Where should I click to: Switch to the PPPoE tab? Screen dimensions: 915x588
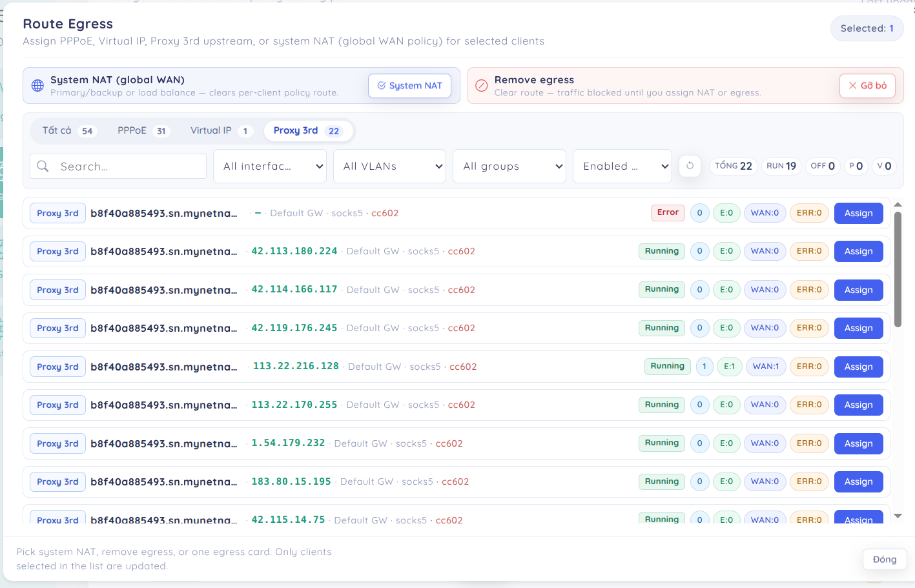click(x=143, y=130)
